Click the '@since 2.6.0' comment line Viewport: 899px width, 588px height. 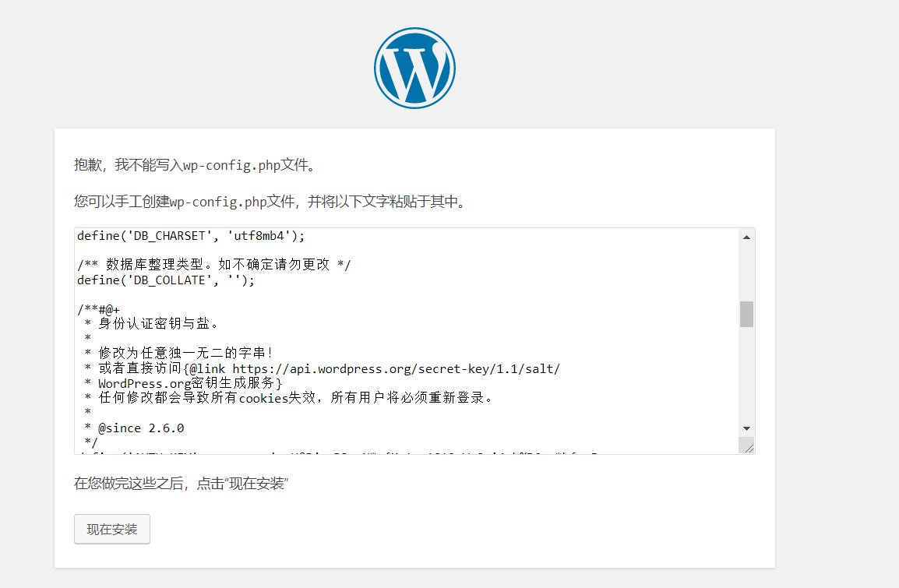[134, 428]
